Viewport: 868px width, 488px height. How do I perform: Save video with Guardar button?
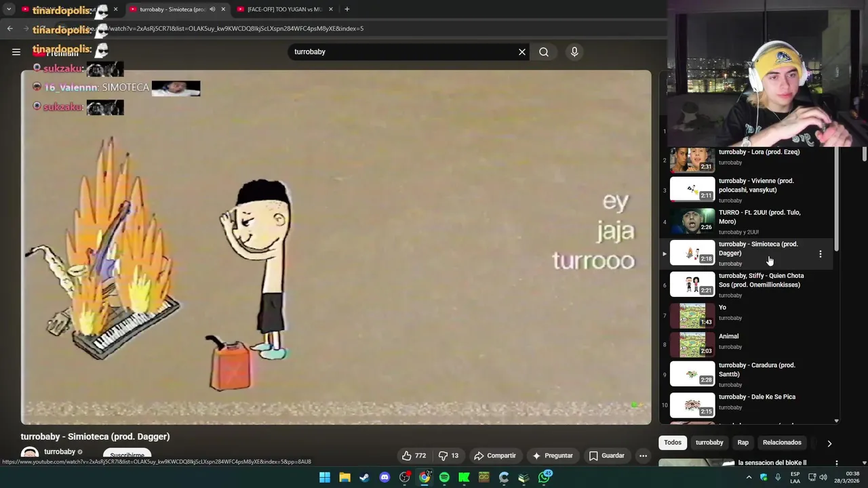606,455
